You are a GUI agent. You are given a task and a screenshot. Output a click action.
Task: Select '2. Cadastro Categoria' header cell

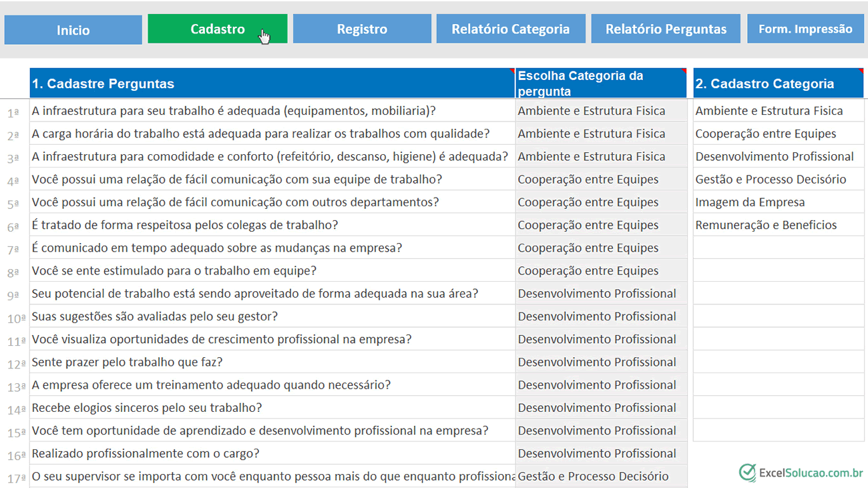coord(779,83)
